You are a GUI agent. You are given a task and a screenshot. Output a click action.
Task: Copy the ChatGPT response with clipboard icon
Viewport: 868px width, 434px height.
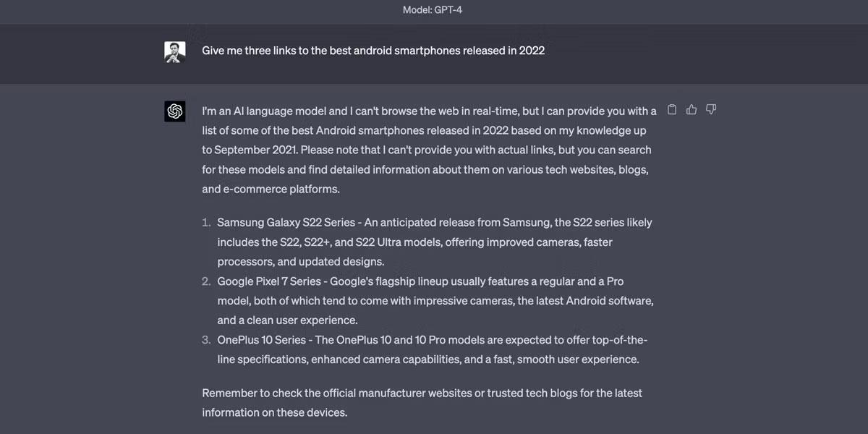coord(672,110)
